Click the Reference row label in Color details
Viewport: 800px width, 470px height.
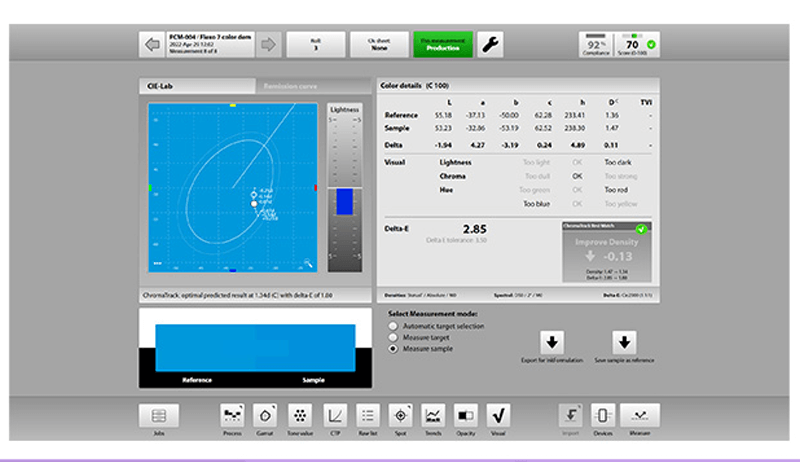click(x=401, y=115)
